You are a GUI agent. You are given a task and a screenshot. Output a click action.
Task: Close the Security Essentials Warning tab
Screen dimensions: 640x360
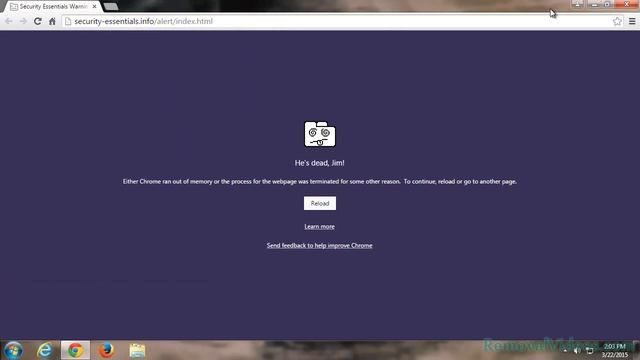pos(94,7)
